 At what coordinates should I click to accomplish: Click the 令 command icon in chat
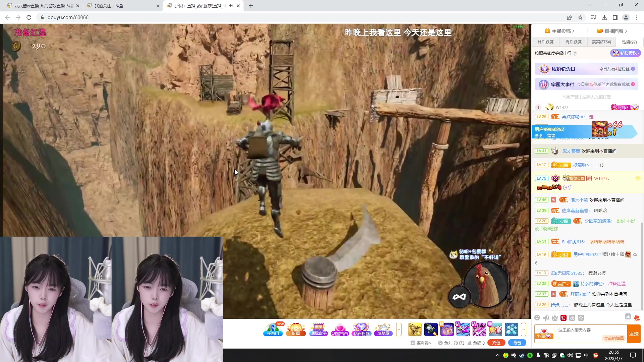coord(581,318)
